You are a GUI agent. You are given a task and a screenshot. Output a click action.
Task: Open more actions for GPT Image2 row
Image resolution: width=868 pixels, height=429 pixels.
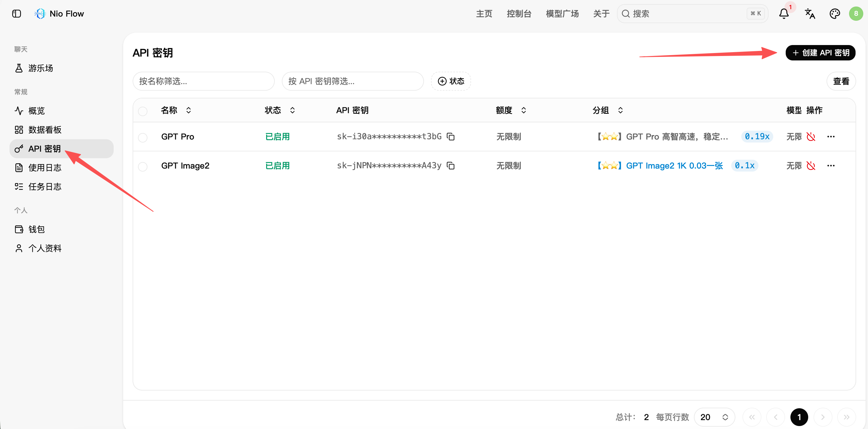pyautogui.click(x=831, y=166)
